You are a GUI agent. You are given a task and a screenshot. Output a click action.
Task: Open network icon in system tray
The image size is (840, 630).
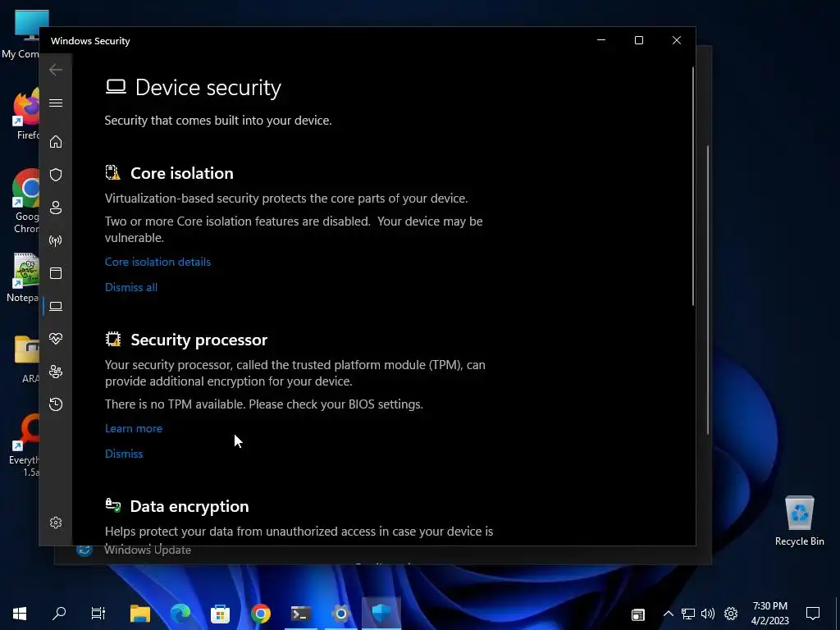click(x=688, y=614)
